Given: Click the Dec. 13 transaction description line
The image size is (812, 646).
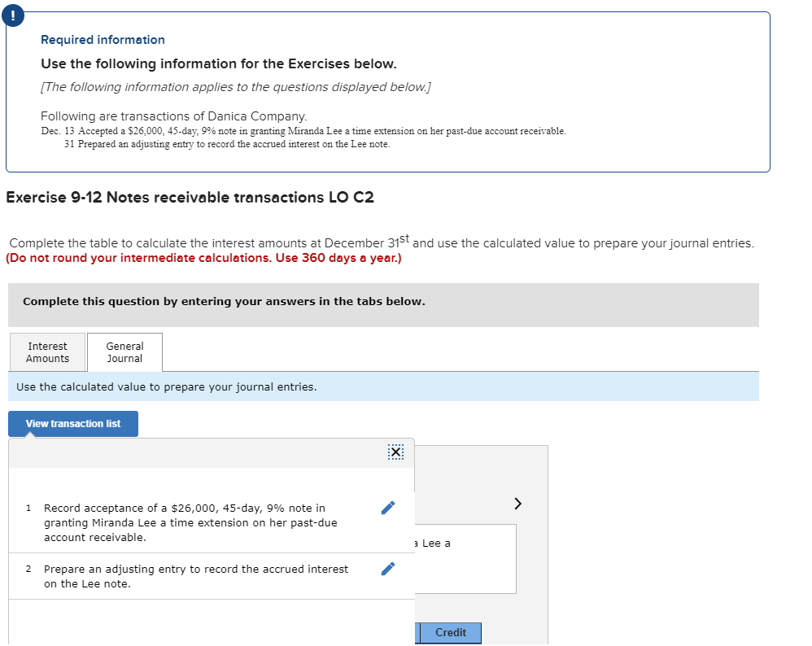Looking at the screenshot, I should pos(303,131).
